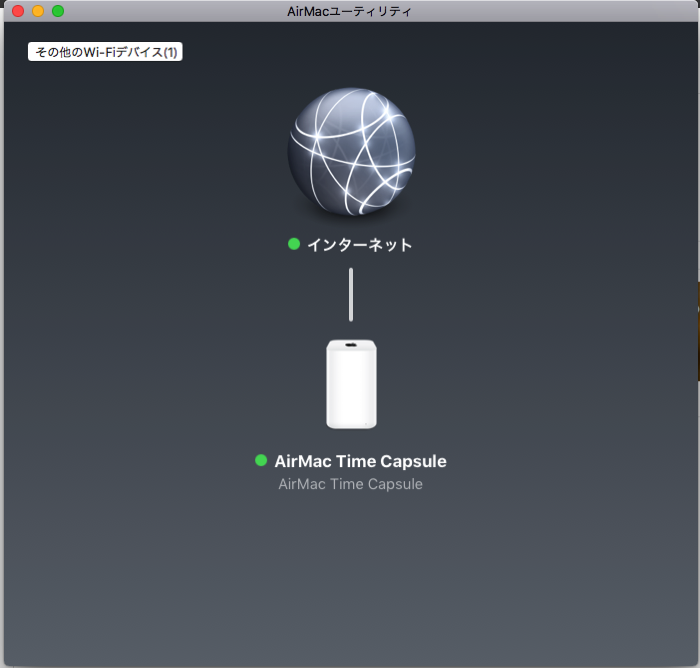Click the bold AirMac Time Capsule name

coord(360,461)
